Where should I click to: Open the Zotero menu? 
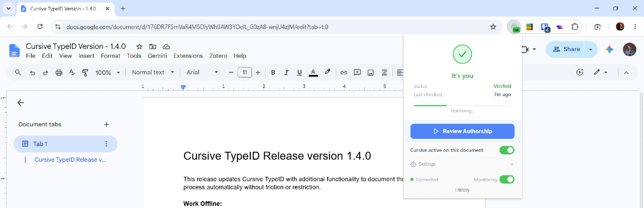[x=218, y=56]
